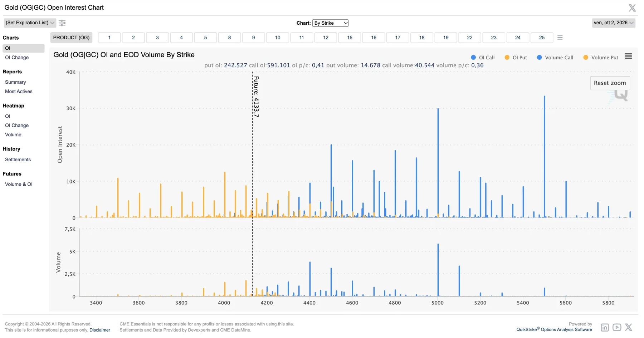Open the Chart By Strike dropdown

point(330,23)
